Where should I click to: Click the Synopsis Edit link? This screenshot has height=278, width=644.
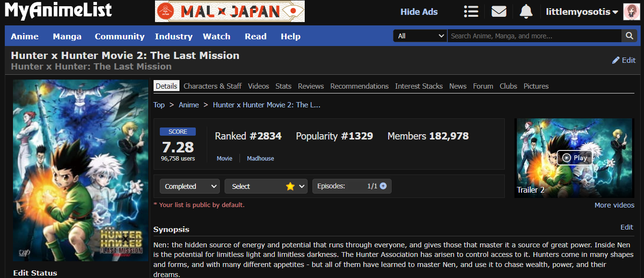pos(627,227)
